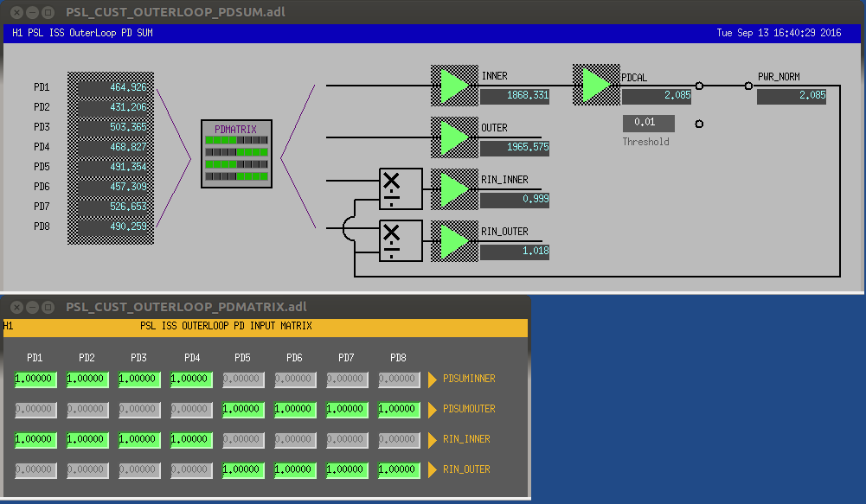This screenshot has width=866, height=504.
Task: Edit PD8 element in PDSUMOUTER row
Action: pos(399,410)
